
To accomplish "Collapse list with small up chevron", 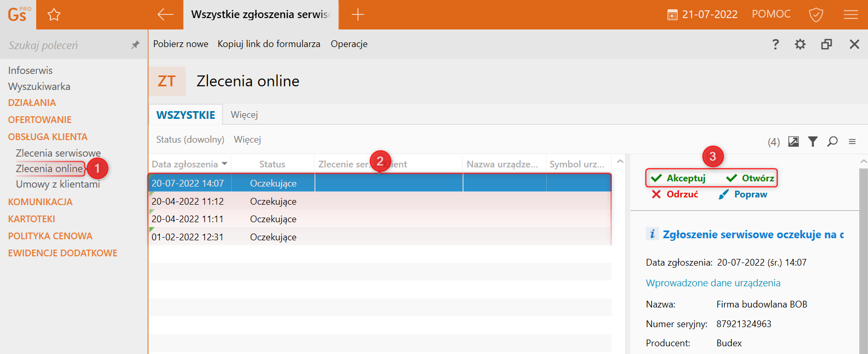I will pos(620,162).
